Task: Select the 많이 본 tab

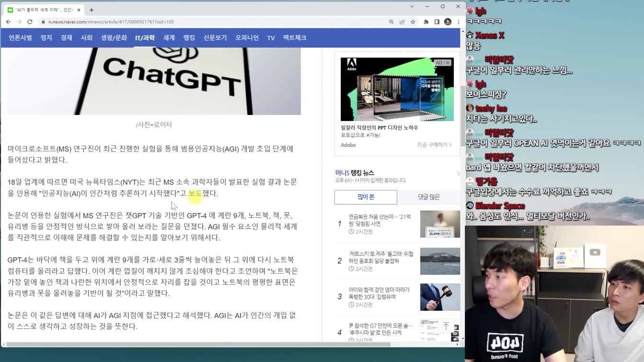Action: click(x=366, y=197)
